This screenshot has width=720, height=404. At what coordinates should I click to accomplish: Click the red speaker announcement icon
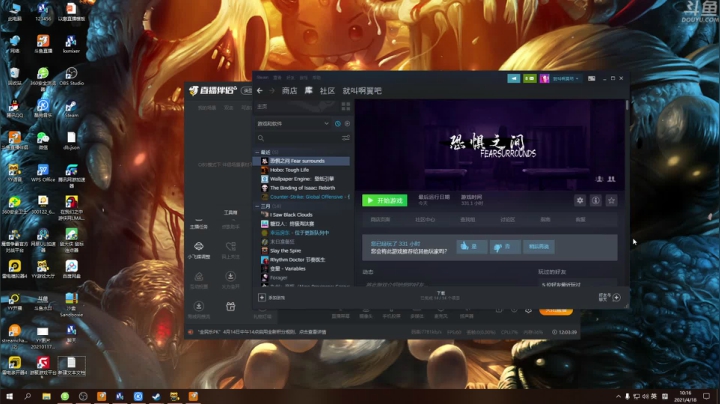pyautogui.click(x=191, y=332)
